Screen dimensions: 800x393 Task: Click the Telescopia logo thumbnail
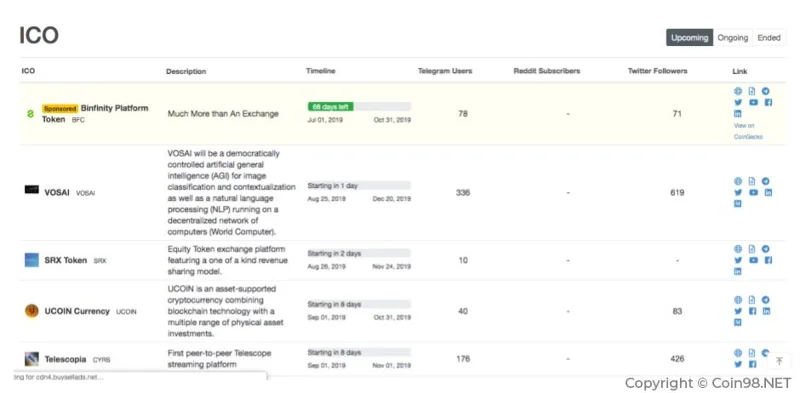pos(32,359)
